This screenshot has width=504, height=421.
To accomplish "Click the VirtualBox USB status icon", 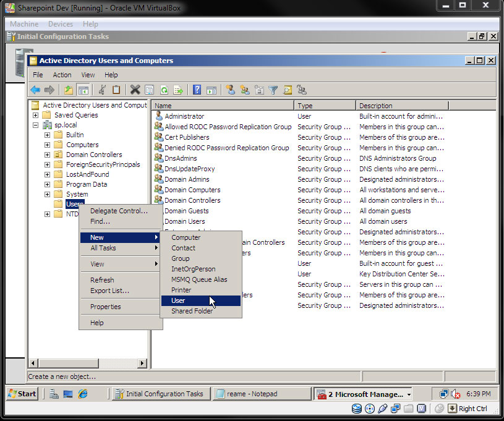I will 383,409.
